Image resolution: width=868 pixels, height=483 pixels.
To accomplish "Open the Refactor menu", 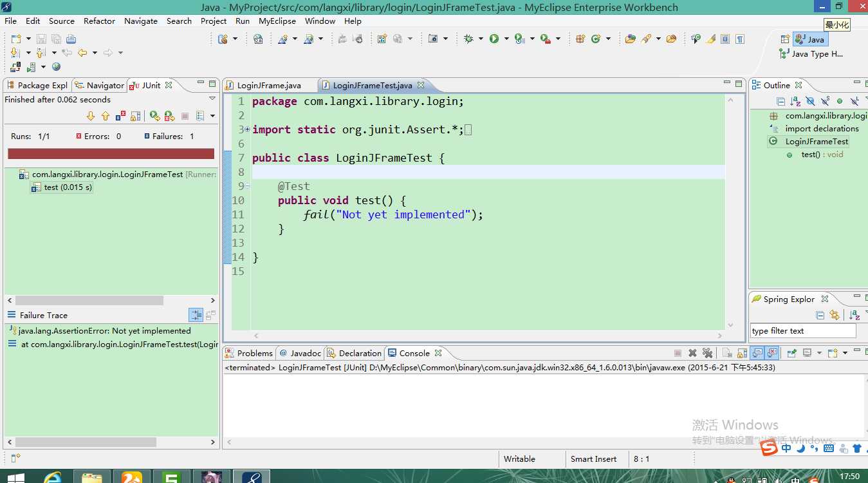I will [99, 21].
